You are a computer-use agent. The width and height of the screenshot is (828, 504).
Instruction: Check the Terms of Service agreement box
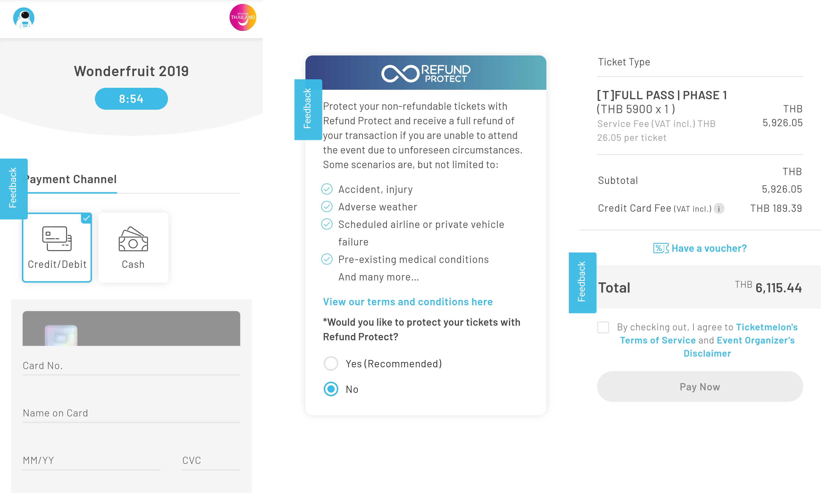point(603,327)
